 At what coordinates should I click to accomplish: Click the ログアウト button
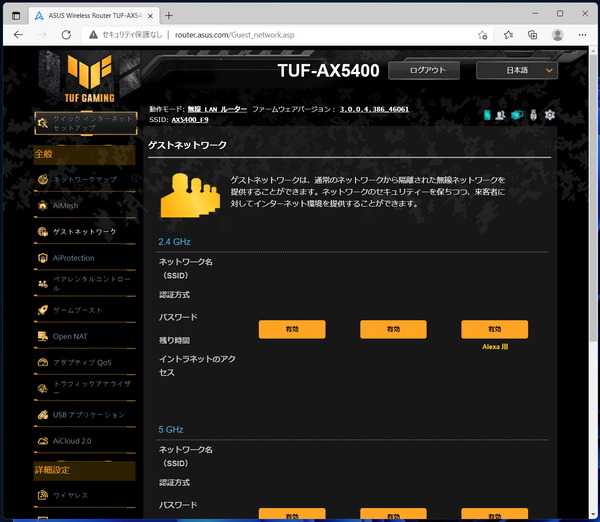(x=424, y=70)
